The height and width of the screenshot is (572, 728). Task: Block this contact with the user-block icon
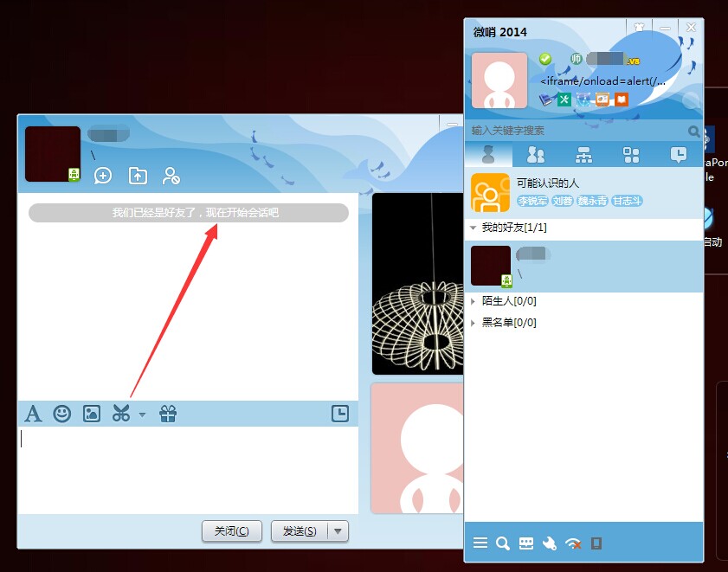click(x=171, y=176)
